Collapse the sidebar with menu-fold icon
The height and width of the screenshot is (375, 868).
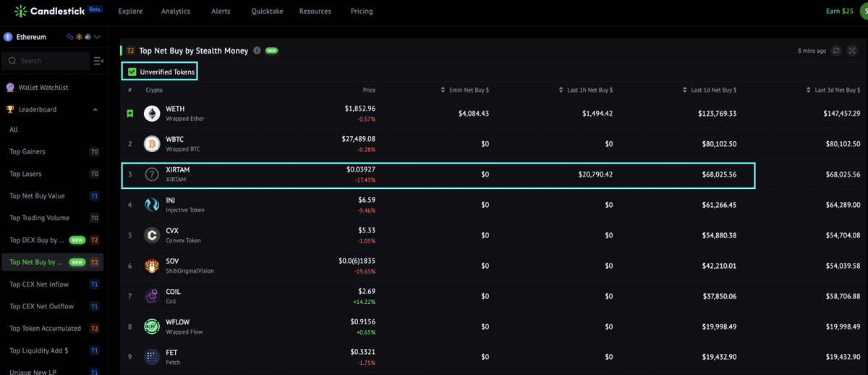pyautogui.click(x=98, y=62)
